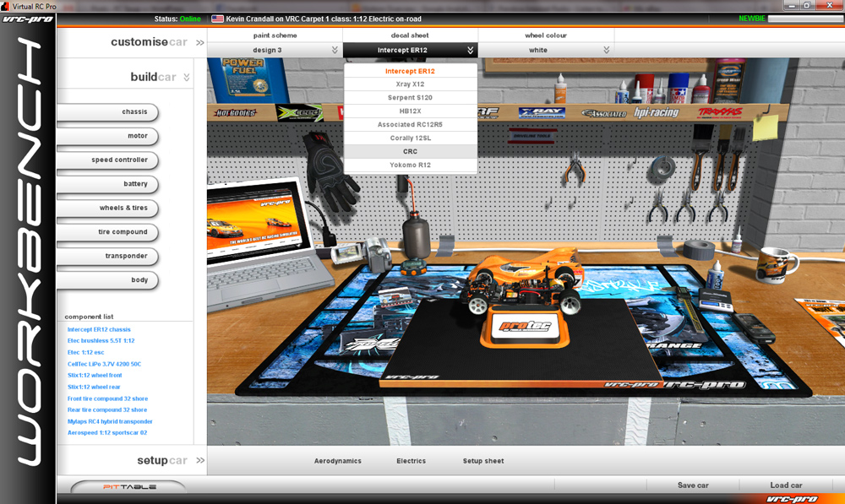The width and height of the screenshot is (845, 504).
Task: Select CRC decal sheet option
Action: (410, 151)
